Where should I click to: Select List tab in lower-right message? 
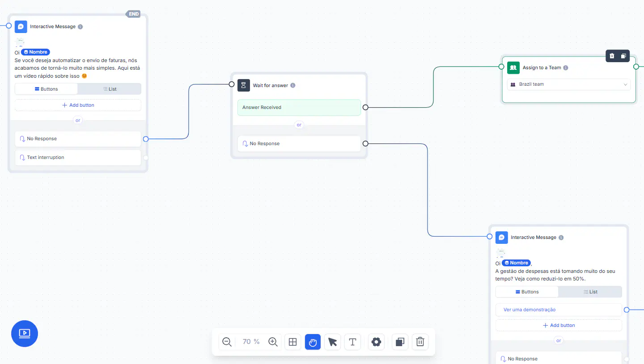coord(590,292)
